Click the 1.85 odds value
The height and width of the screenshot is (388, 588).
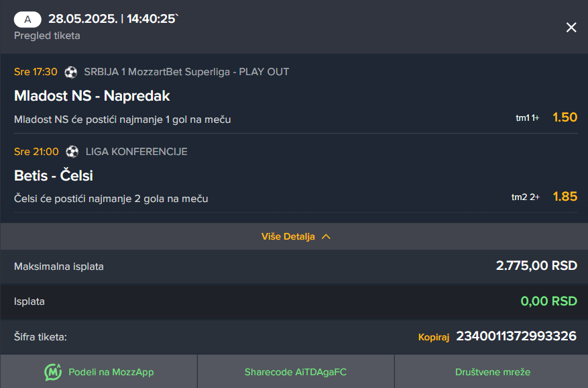pyautogui.click(x=565, y=197)
